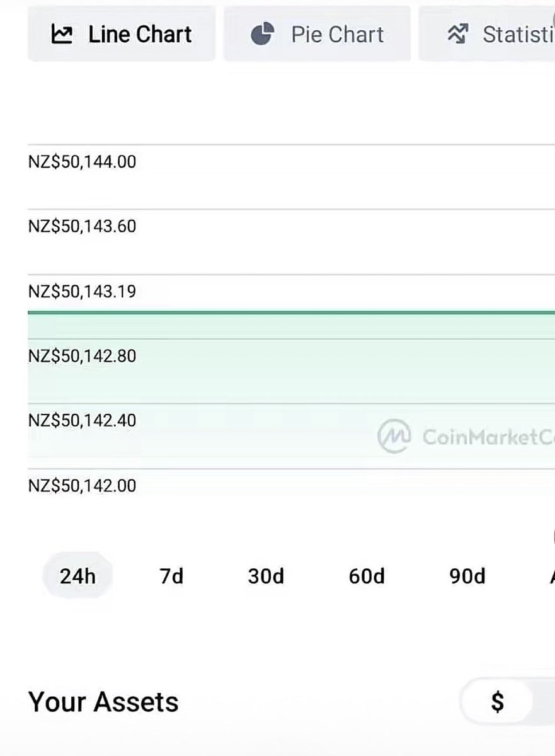Toggle the $ currency switch

[498, 701]
